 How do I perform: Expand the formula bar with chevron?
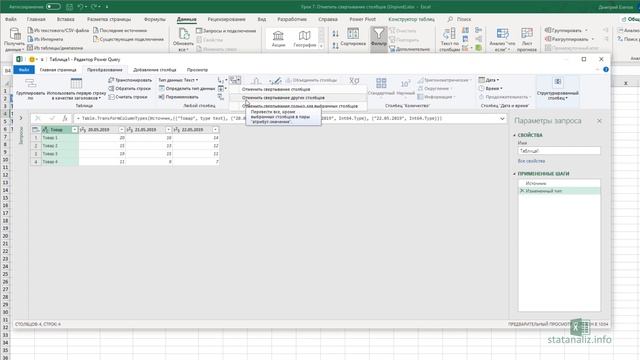pyautogui.click(x=502, y=118)
